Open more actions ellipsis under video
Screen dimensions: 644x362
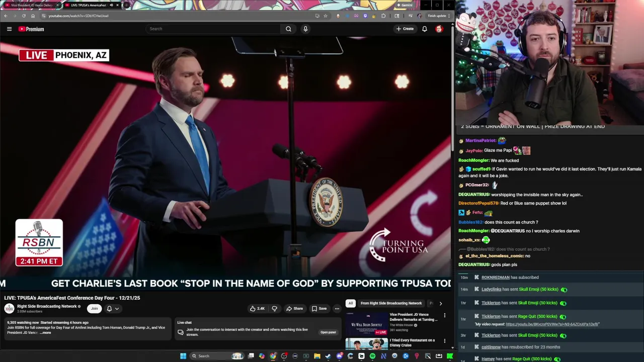[x=337, y=309]
